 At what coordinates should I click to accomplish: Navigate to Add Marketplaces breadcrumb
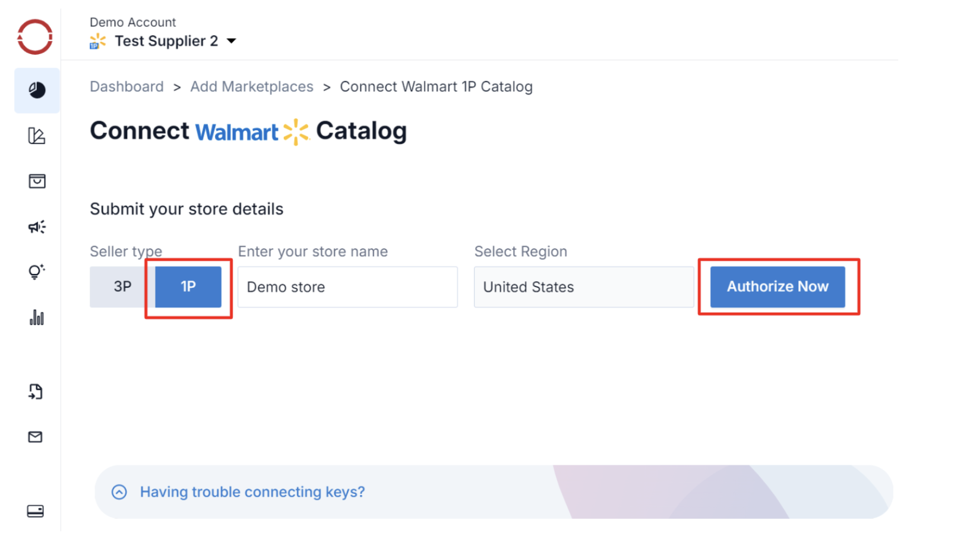pyautogui.click(x=251, y=87)
